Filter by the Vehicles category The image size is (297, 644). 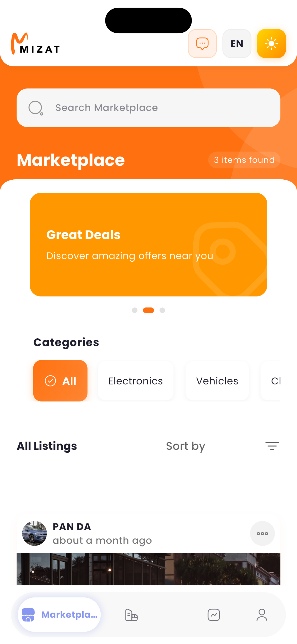[217, 381]
